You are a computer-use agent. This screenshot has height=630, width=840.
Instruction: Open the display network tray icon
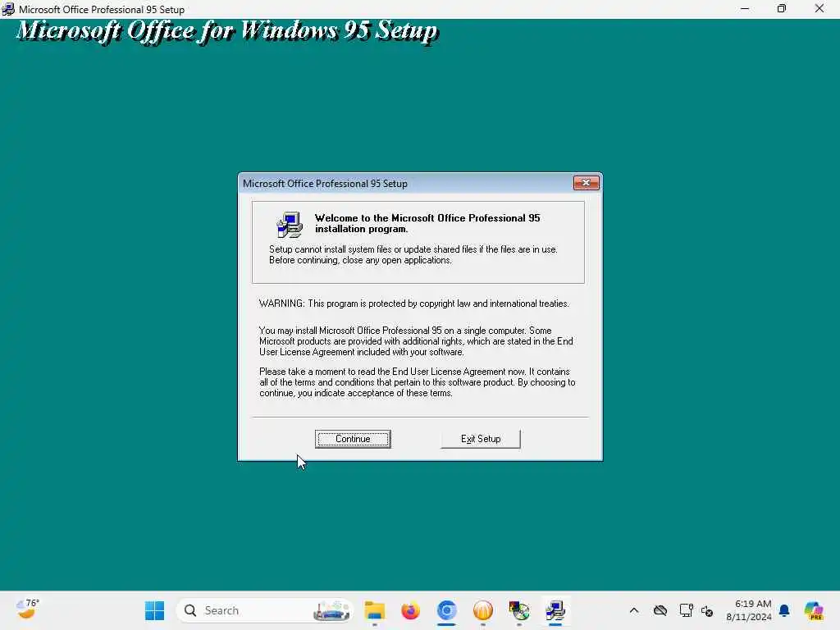coord(687,610)
